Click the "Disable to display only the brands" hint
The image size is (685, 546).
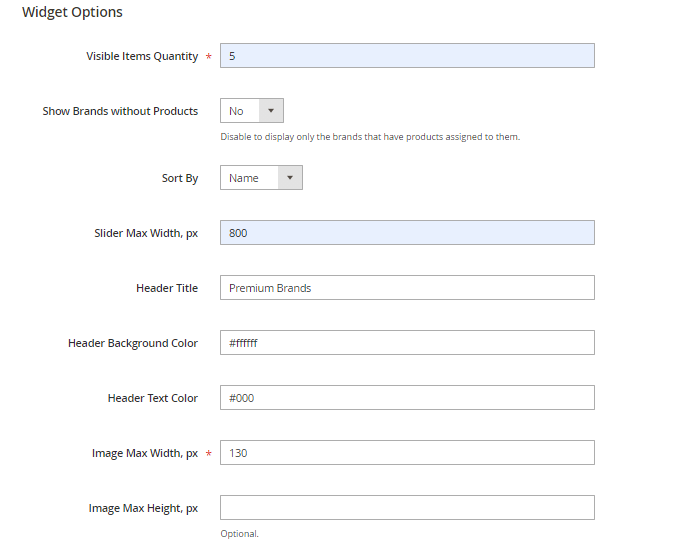click(x=370, y=137)
